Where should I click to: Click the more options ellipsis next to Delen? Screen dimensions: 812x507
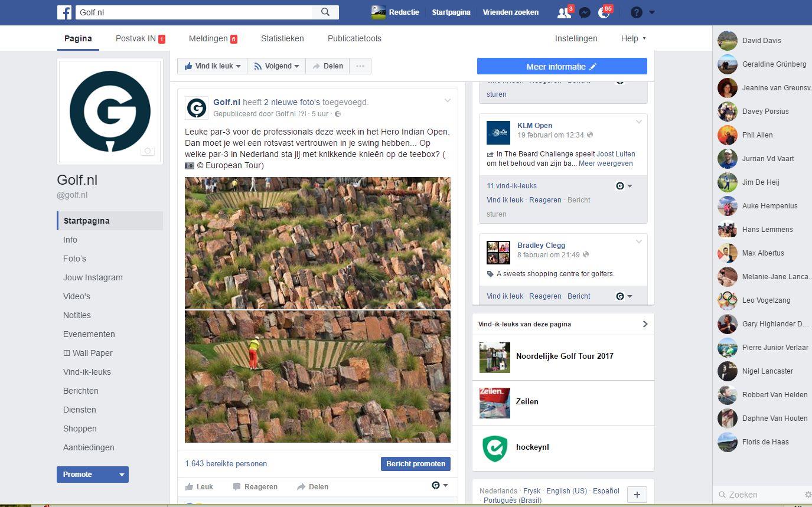click(x=360, y=66)
